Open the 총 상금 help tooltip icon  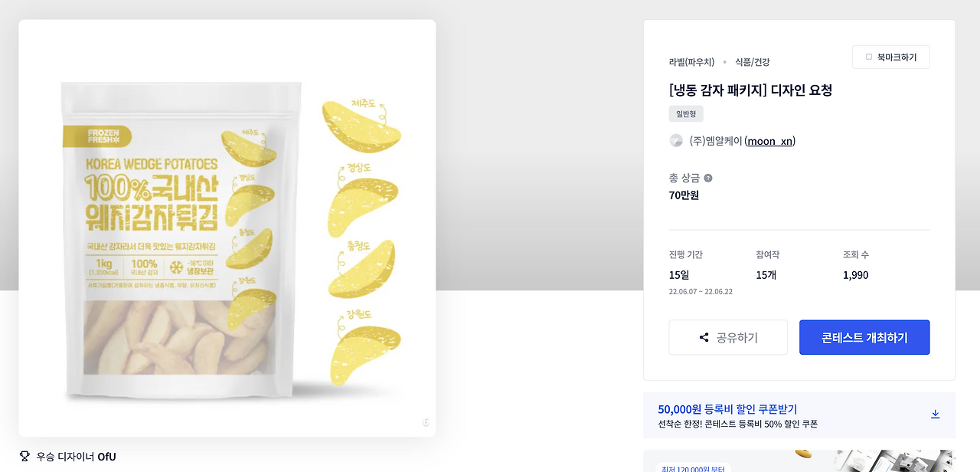coord(707,178)
